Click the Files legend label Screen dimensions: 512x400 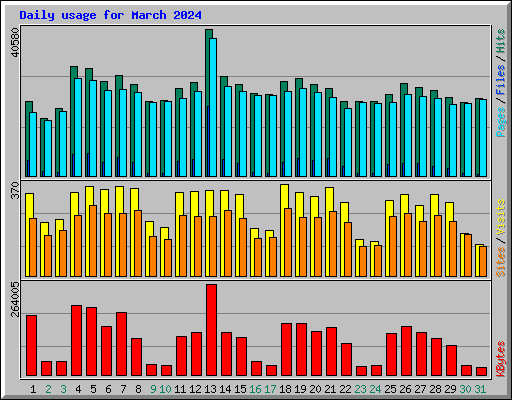coord(500,79)
